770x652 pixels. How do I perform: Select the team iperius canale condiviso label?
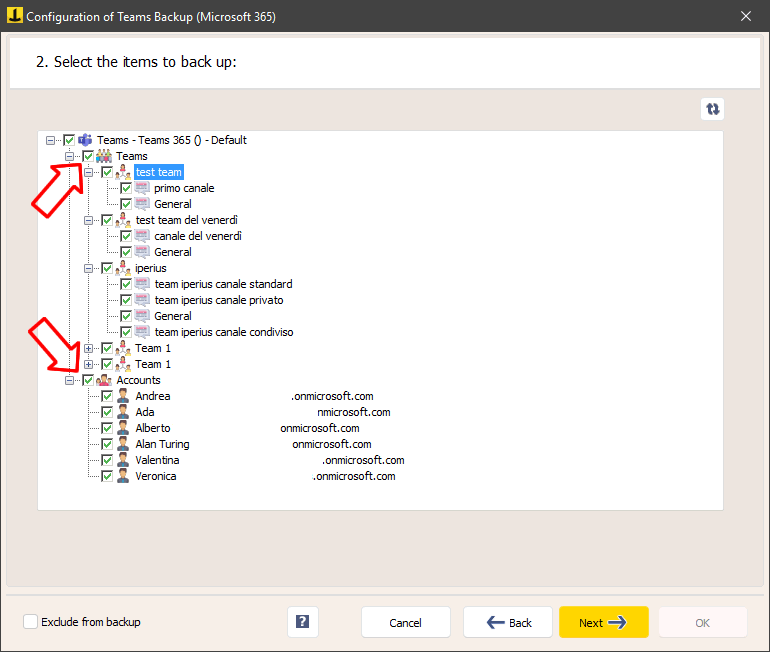click(x=224, y=332)
